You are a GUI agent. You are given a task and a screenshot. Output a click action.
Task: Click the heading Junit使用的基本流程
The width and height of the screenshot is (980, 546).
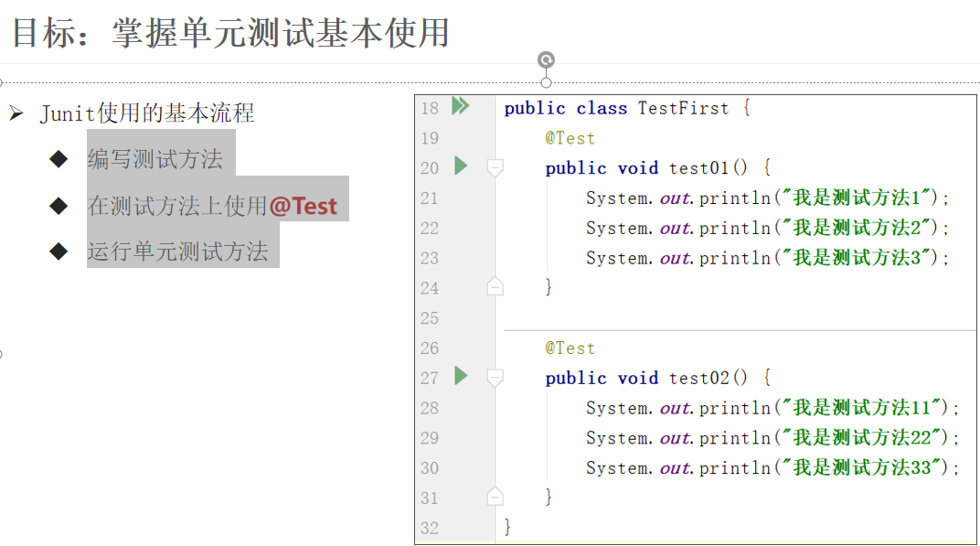(147, 113)
